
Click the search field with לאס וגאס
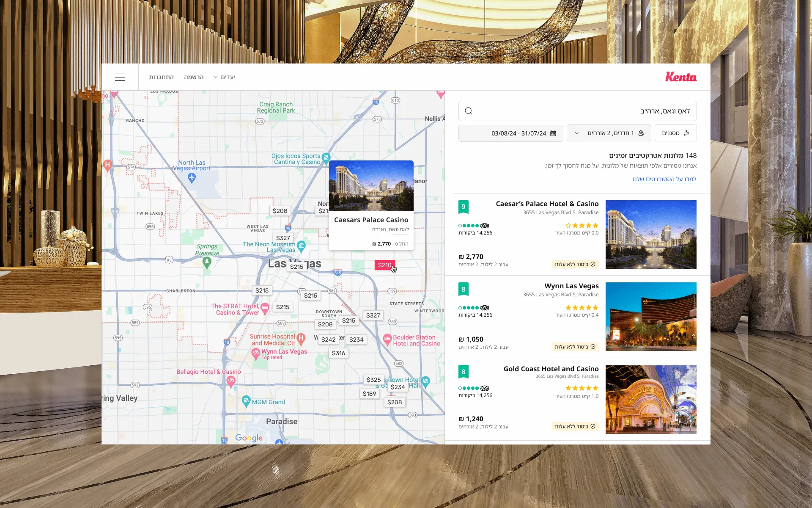[577, 111]
